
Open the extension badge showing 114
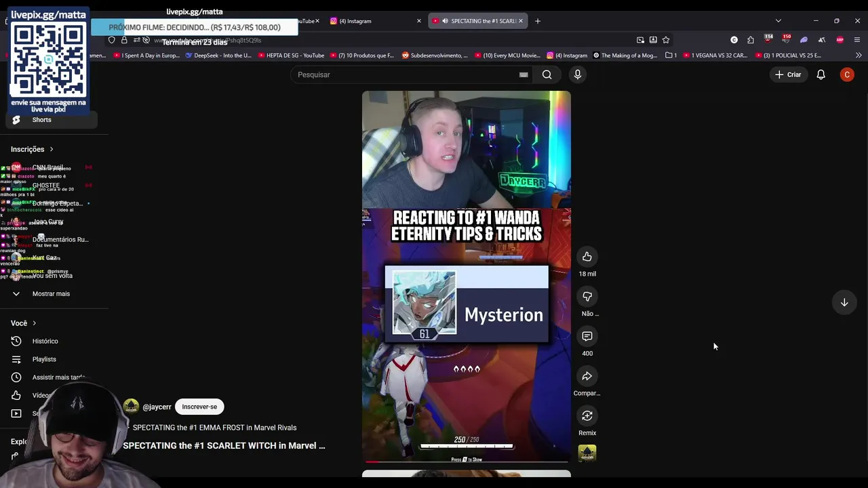point(768,39)
